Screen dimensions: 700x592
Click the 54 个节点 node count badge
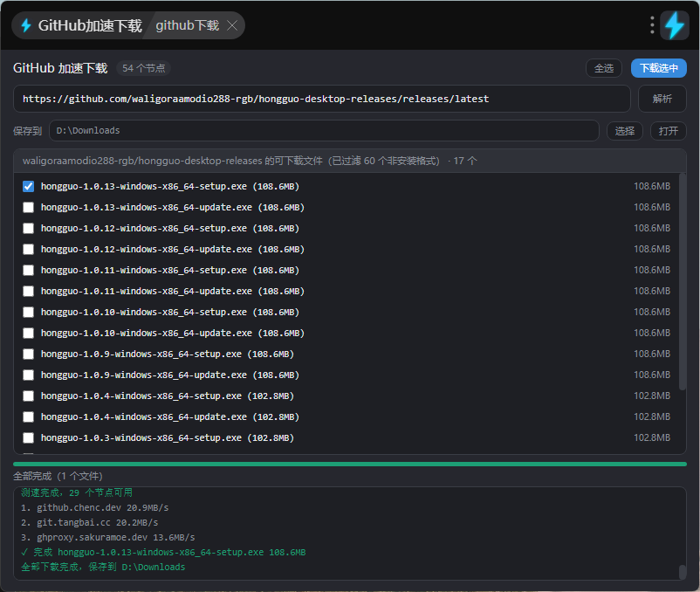[x=144, y=68]
